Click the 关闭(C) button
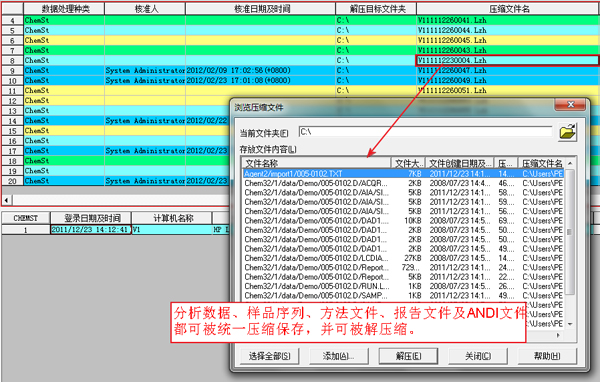This screenshot has width=600, height=382. [478, 356]
